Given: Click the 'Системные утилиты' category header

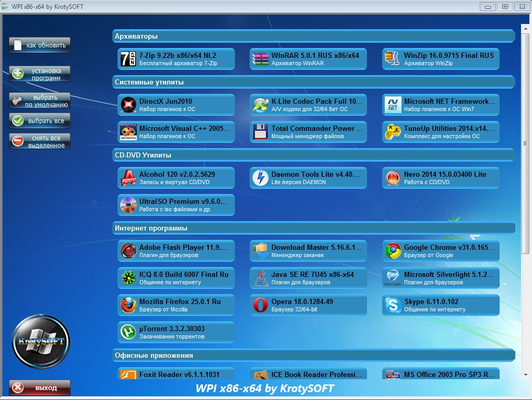Looking at the screenshot, I should click(x=313, y=82).
